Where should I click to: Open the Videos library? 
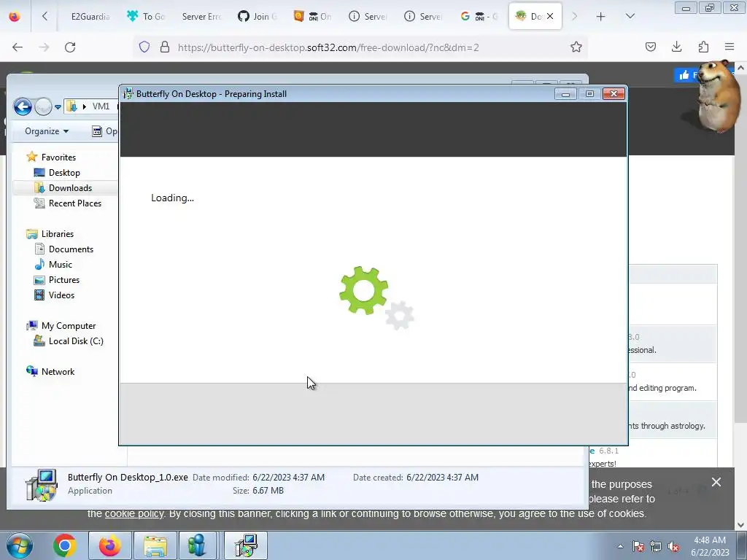pyautogui.click(x=61, y=295)
